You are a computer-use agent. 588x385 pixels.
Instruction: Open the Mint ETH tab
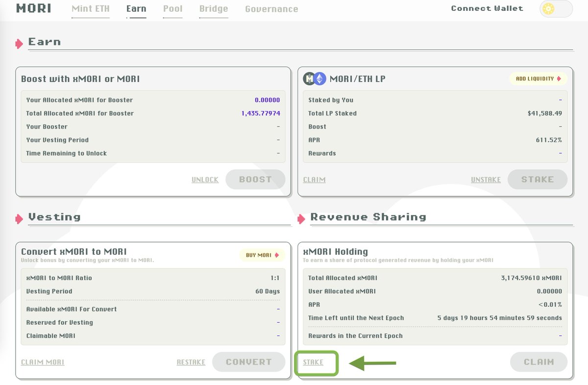[91, 9]
